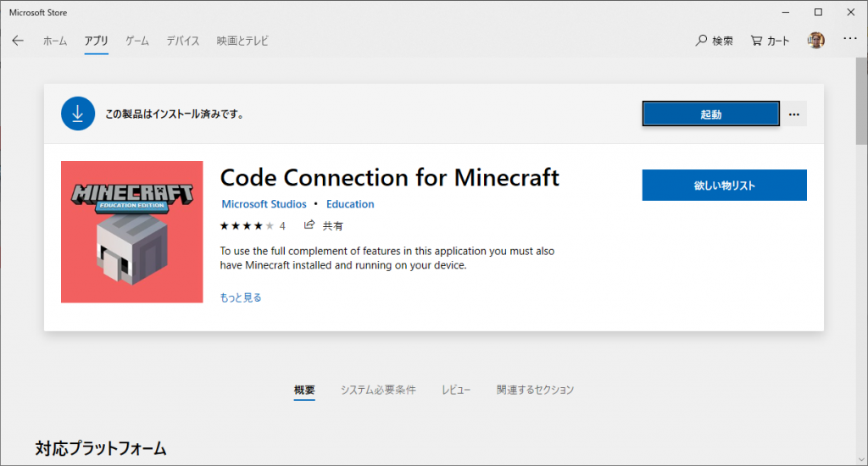The image size is (868, 466).
Task: Show the レビュー section
Action: click(456, 390)
